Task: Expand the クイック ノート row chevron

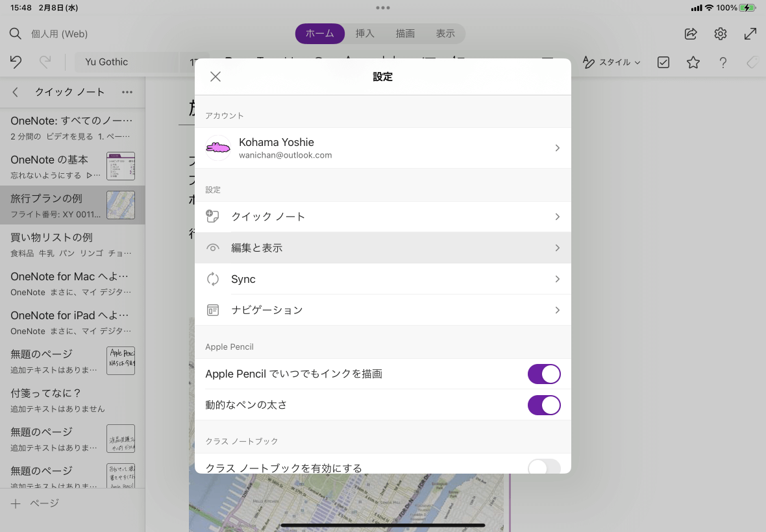Action: coord(558,217)
